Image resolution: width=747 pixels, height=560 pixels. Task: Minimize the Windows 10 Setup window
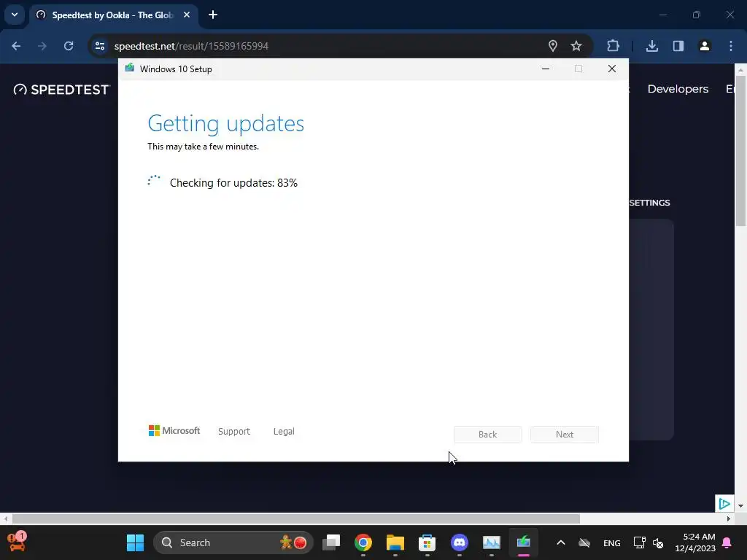point(546,69)
